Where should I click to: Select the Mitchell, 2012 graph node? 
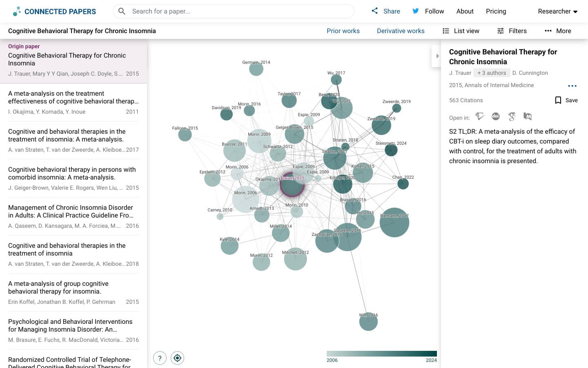[x=295, y=259]
